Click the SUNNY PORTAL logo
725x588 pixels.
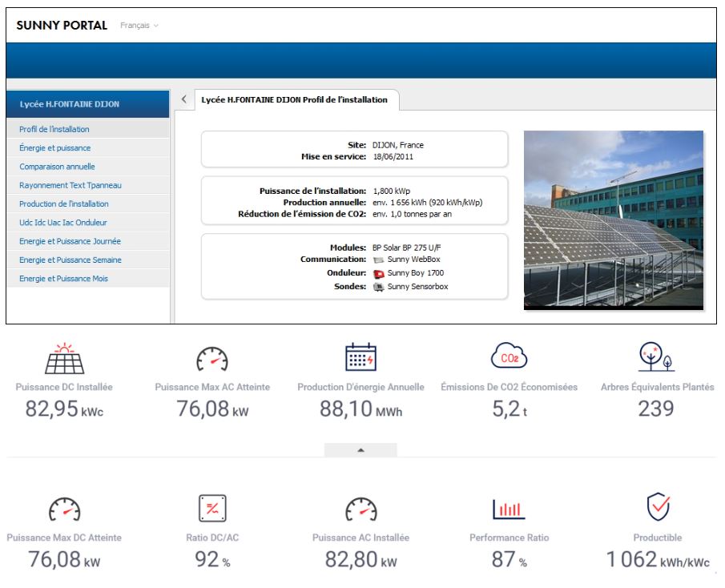coord(62,26)
